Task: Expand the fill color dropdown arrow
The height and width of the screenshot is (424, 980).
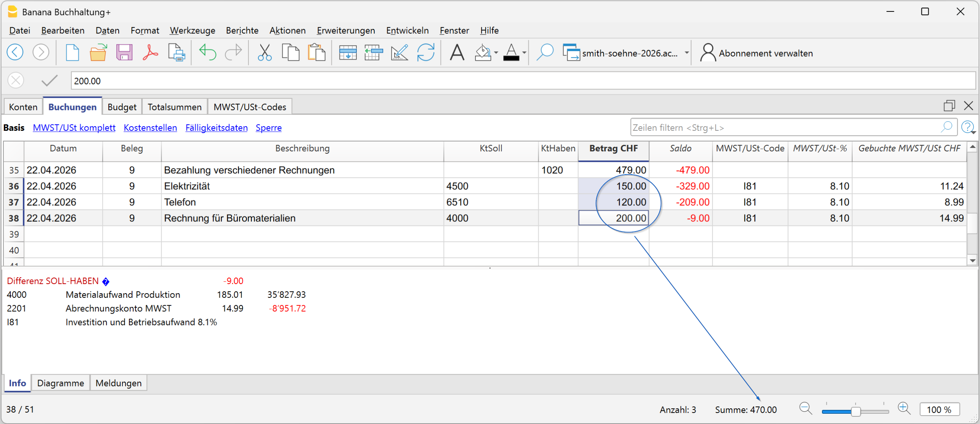Action: (x=496, y=53)
